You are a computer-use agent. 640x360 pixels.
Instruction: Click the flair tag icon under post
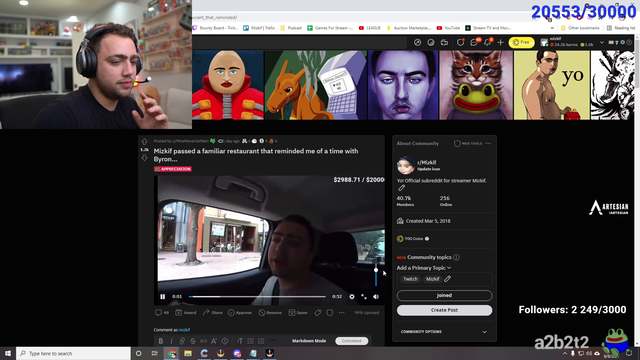tap(318, 313)
